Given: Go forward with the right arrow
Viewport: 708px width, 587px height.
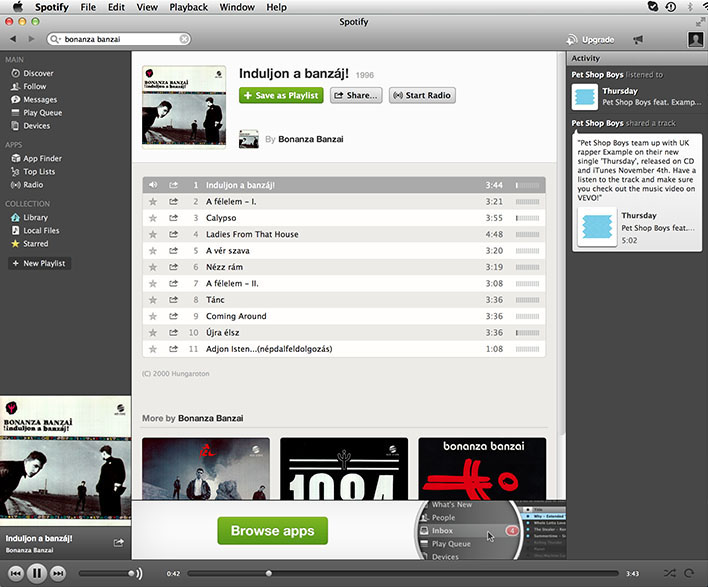Looking at the screenshot, I should pos(31,39).
